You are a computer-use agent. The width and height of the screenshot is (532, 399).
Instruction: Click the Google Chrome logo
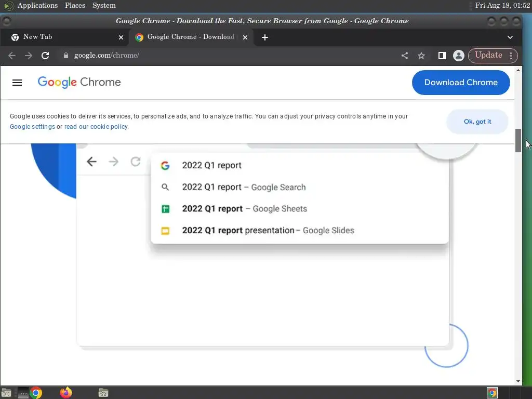coord(79,82)
